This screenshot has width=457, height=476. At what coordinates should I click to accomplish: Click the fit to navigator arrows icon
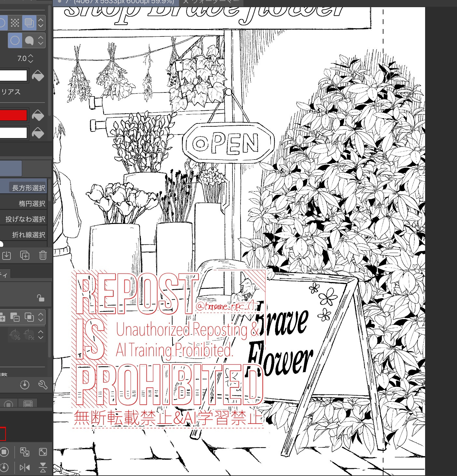coord(25,452)
